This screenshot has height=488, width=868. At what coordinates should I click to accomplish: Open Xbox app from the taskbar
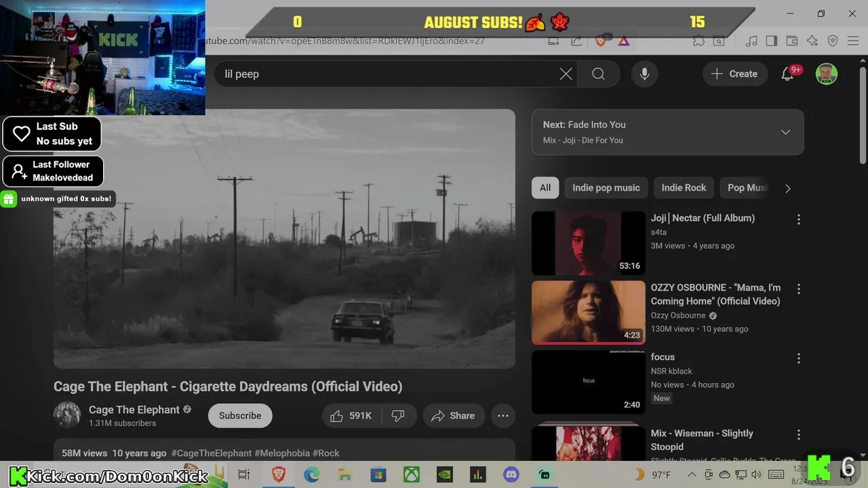pos(412,474)
